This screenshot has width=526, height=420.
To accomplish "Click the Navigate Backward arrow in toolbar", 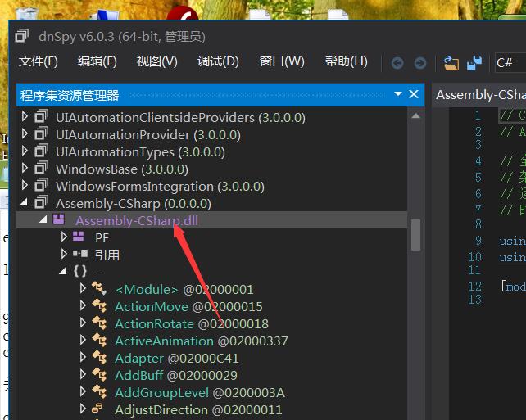I will pos(397,63).
